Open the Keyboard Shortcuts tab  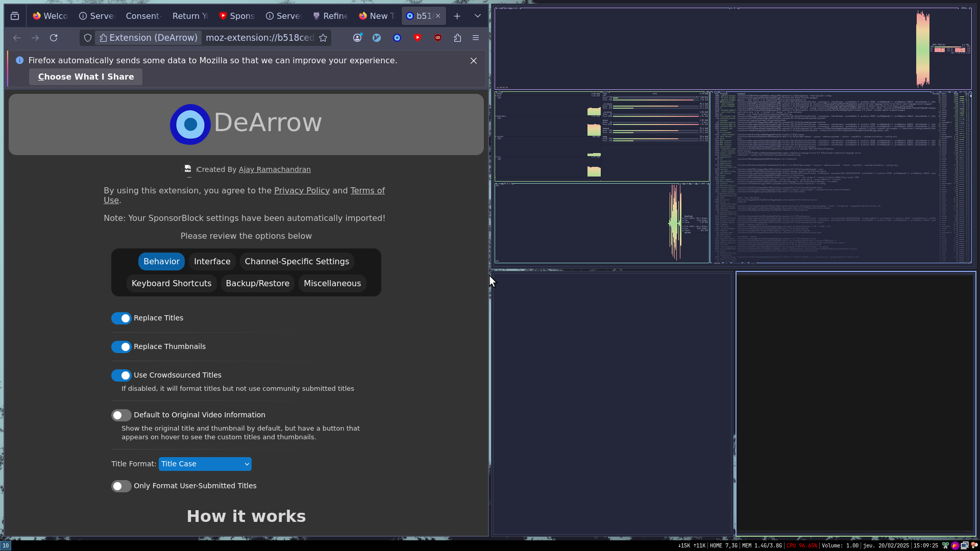pyautogui.click(x=171, y=283)
